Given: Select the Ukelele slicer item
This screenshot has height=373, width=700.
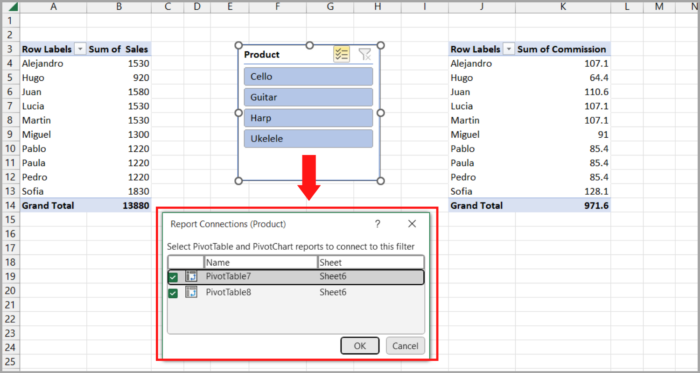Looking at the screenshot, I should pos(308,139).
